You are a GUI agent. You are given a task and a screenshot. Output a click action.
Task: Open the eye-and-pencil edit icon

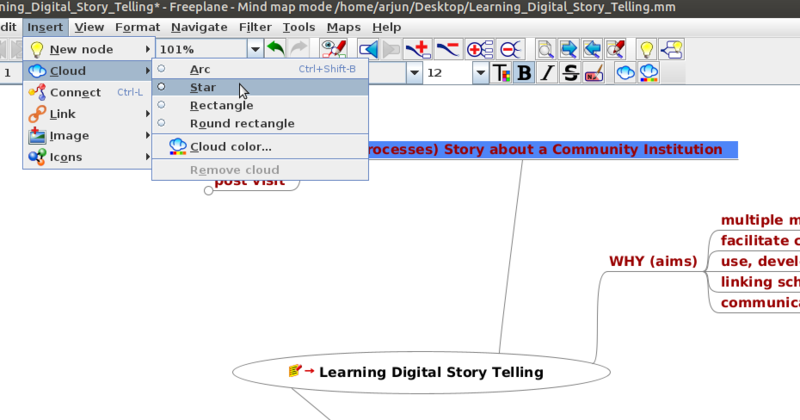(x=334, y=49)
